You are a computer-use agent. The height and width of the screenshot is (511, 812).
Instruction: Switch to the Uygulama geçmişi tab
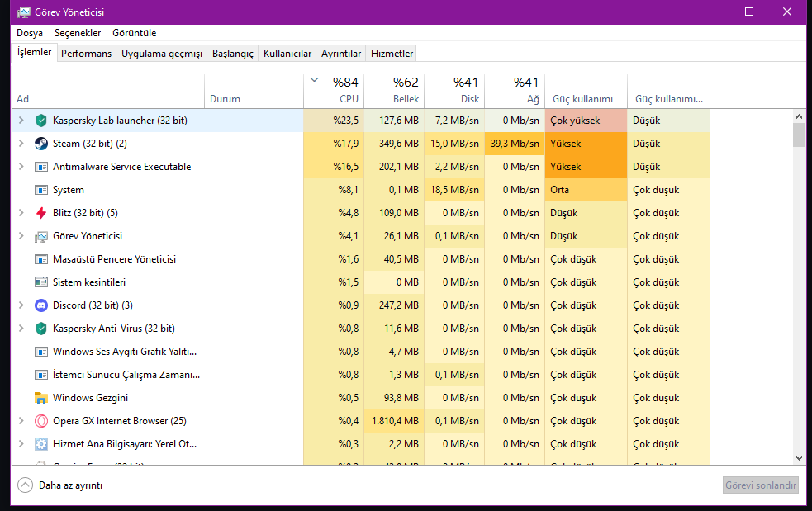(162, 54)
